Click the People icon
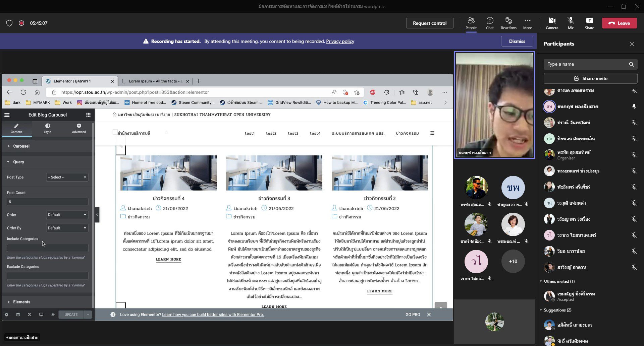The width and height of the screenshot is (644, 346). point(471,23)
